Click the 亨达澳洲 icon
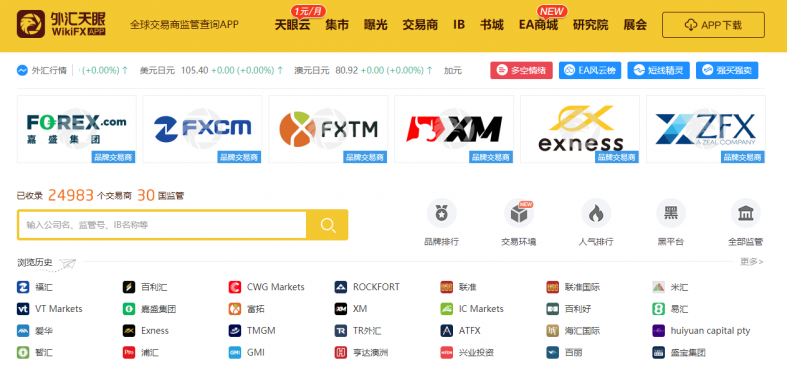Viewport: 787px width, 383px height. (x=341, y=352)
